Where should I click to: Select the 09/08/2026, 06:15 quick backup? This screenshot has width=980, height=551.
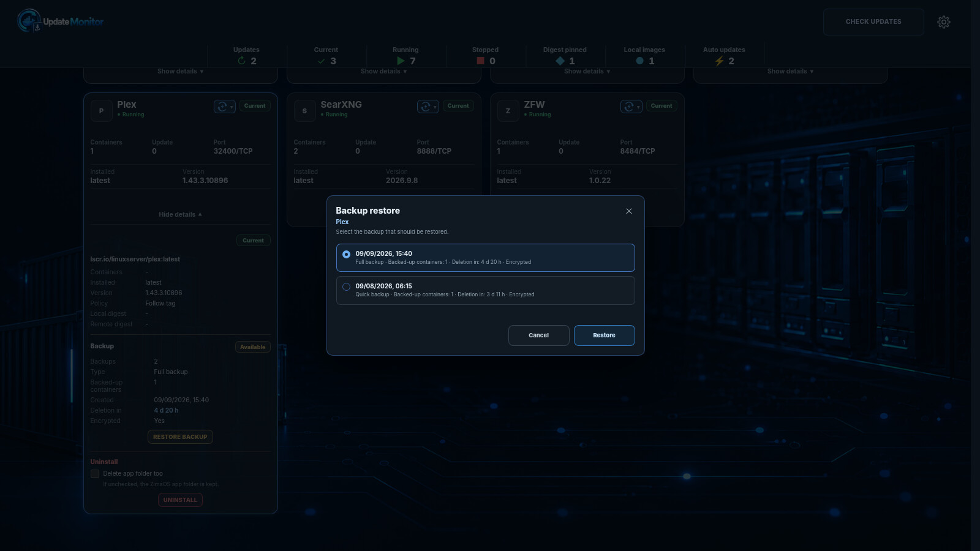coord(486,290)
